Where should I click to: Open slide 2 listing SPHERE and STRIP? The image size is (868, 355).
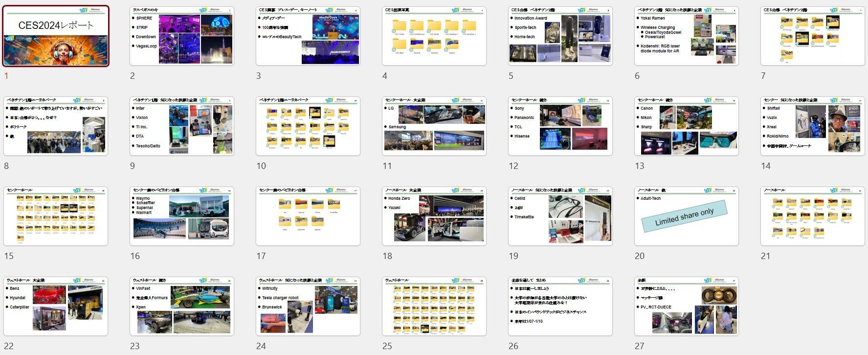coord(182,36)
